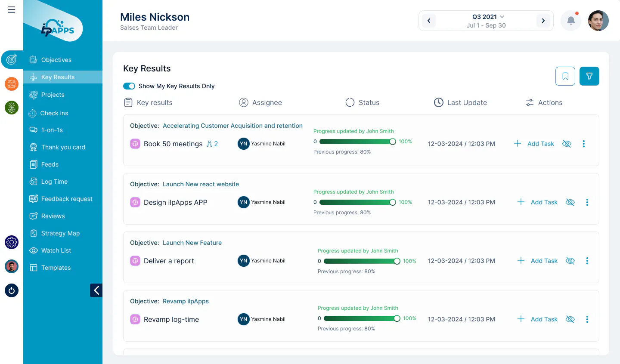This screenshot has width=620, height=364.
Task: Toggle visibility eye for Design ilpApps APP
Action: pyautogui.click(x=570, y=202)
